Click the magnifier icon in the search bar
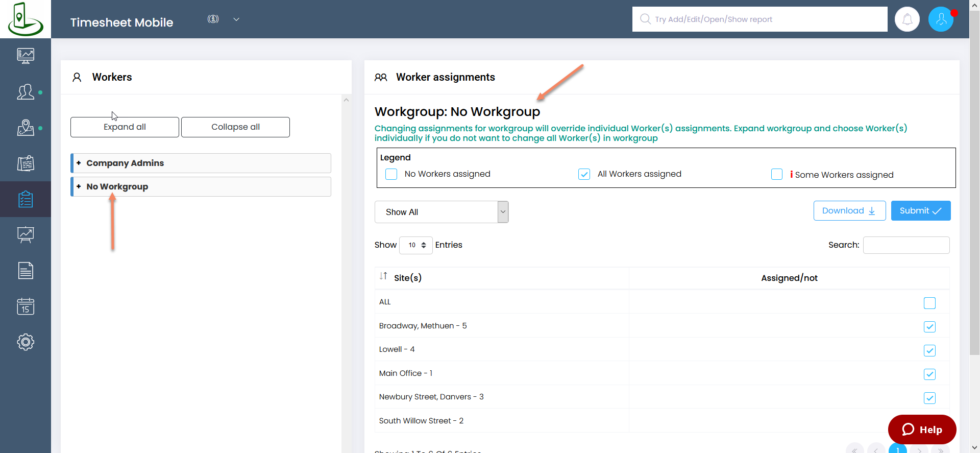 point(645,19)
